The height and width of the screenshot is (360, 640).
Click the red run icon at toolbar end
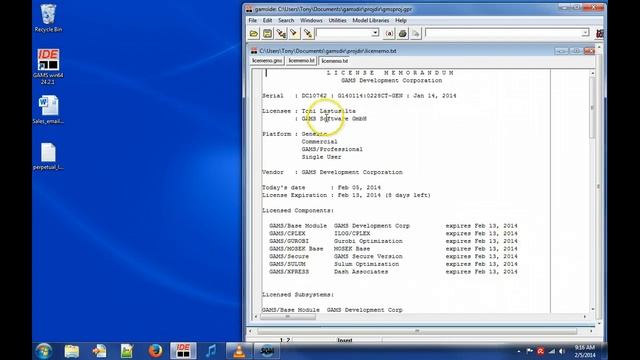point(599,33)
